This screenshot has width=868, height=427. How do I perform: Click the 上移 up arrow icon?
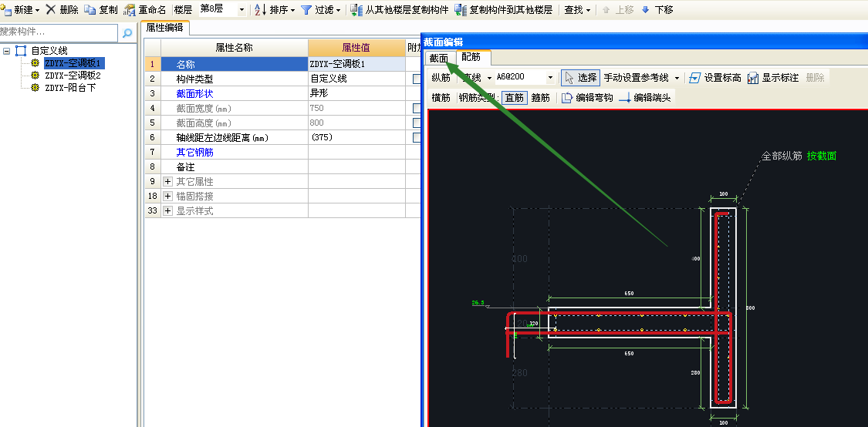(x=606, y=10)
